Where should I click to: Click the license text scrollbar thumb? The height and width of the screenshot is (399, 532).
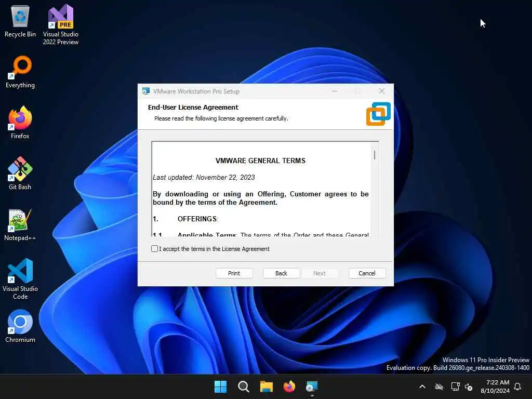(375, 155)
